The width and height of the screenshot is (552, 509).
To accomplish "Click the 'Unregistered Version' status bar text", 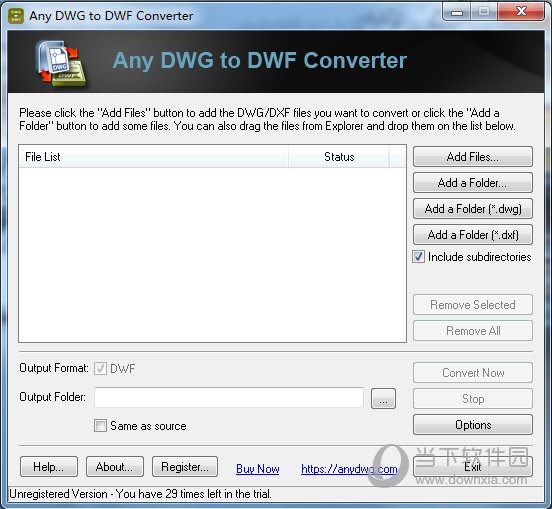I will click(141, 494).
